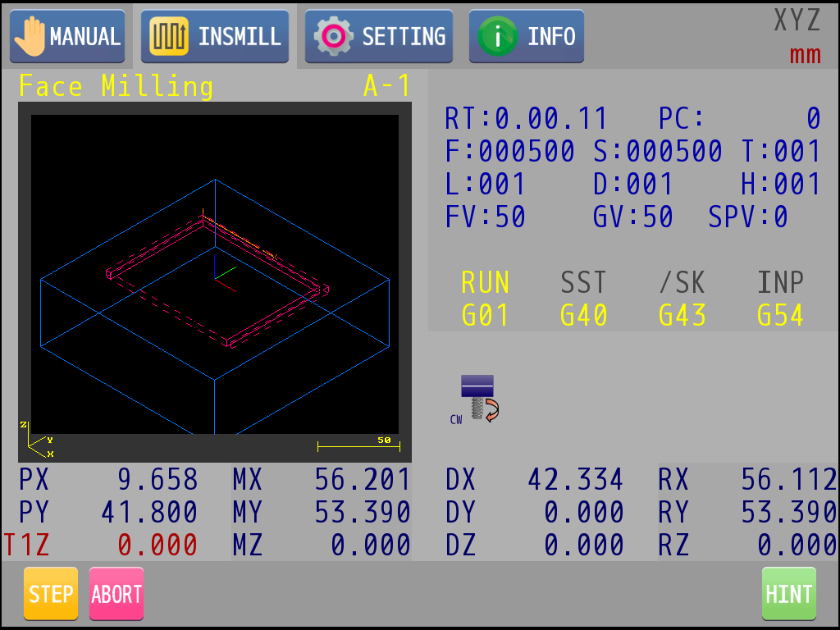The width and height of the screenshot is (840, 630).
Task: Click the FV:50 feed override value
Action: point(486,217)
